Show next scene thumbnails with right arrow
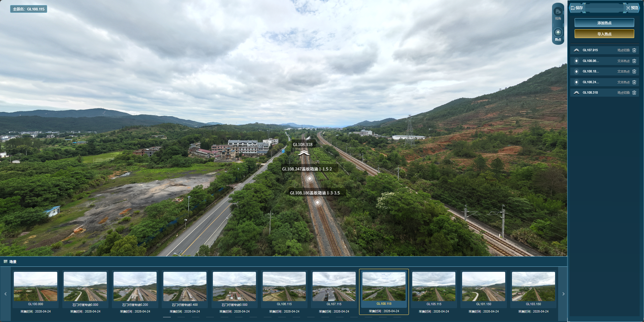This screenshot has height=322, width=644. coord(563,294)
